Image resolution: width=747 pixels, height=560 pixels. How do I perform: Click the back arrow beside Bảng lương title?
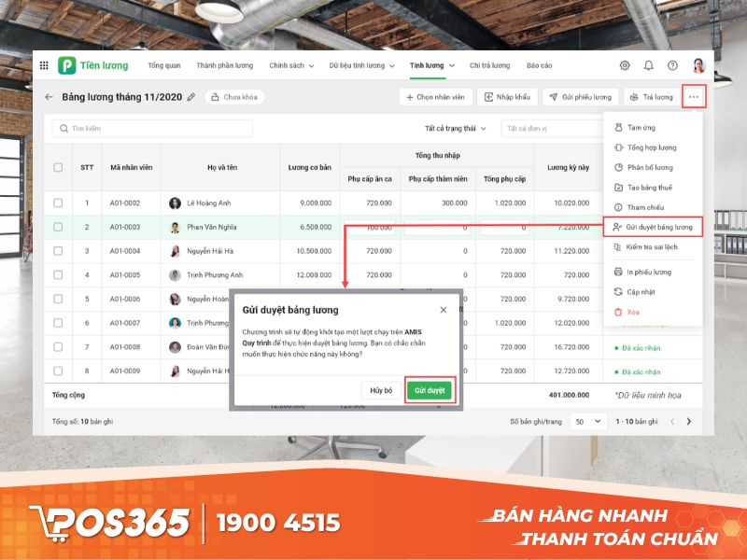[x=48, y=96]
